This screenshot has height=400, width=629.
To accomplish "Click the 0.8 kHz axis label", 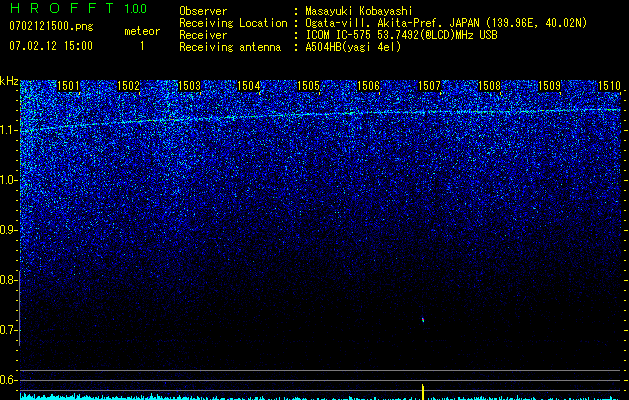I will tap(8, 280).
